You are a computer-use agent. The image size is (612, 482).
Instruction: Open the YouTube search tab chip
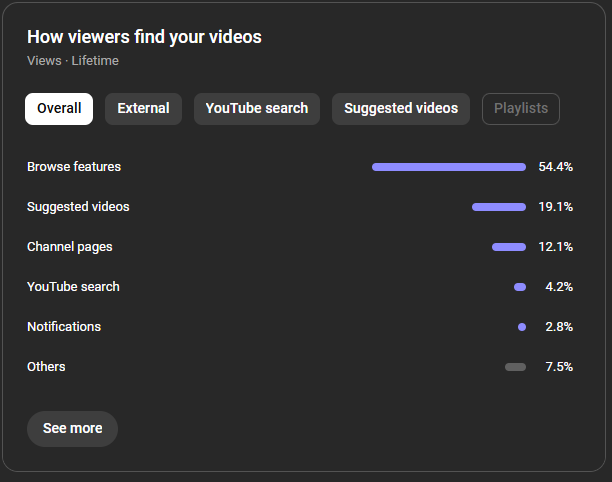tap(257, 109)
